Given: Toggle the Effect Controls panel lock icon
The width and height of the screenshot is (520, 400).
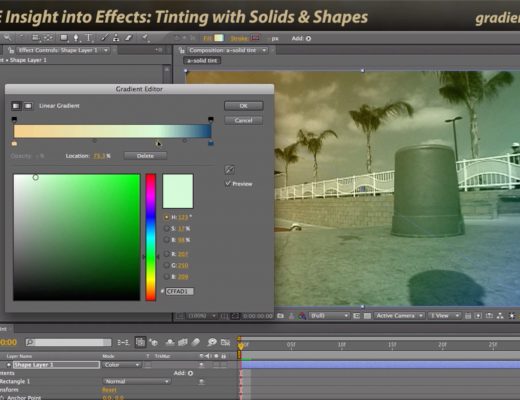Looking at the screenshot, I should (x=11, y=50).
